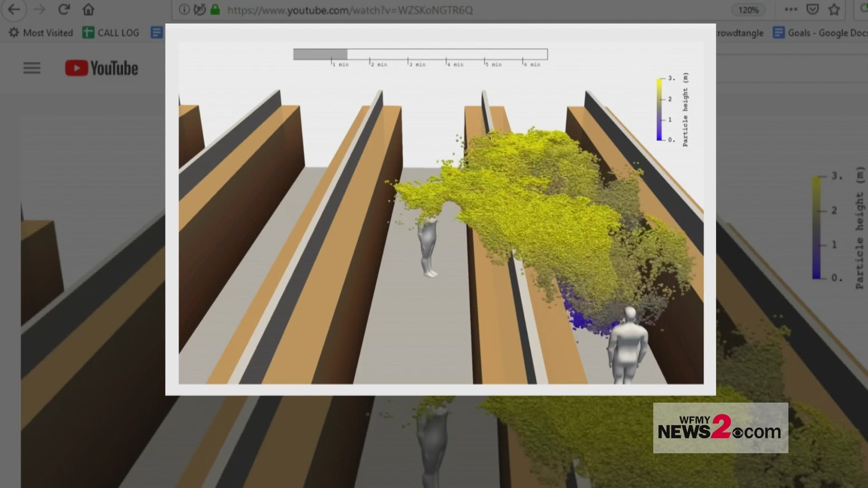
Task: Click the tracking protection shield icon
Action: [x=199, y=9]
